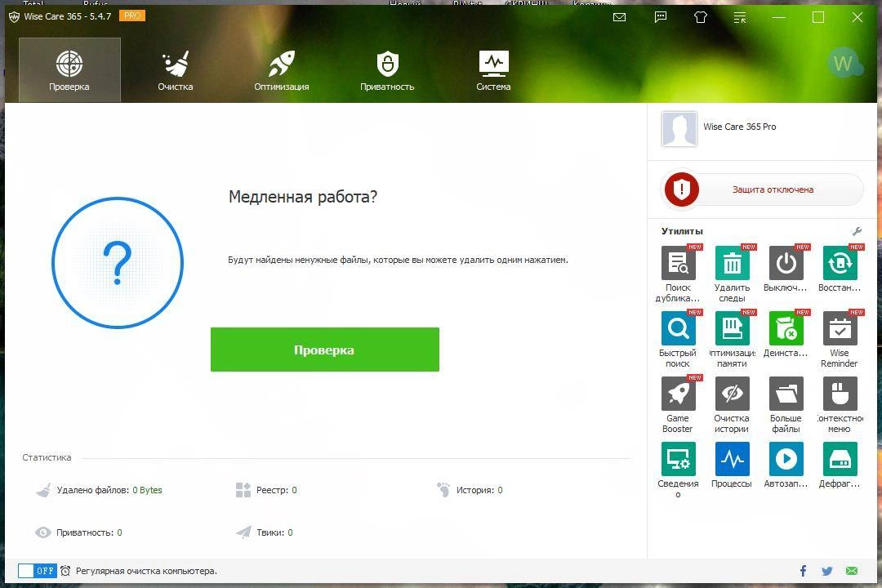This screenshot has width=882, height=588.
Task: Share via Twitter icon
Action: point(826,571)
